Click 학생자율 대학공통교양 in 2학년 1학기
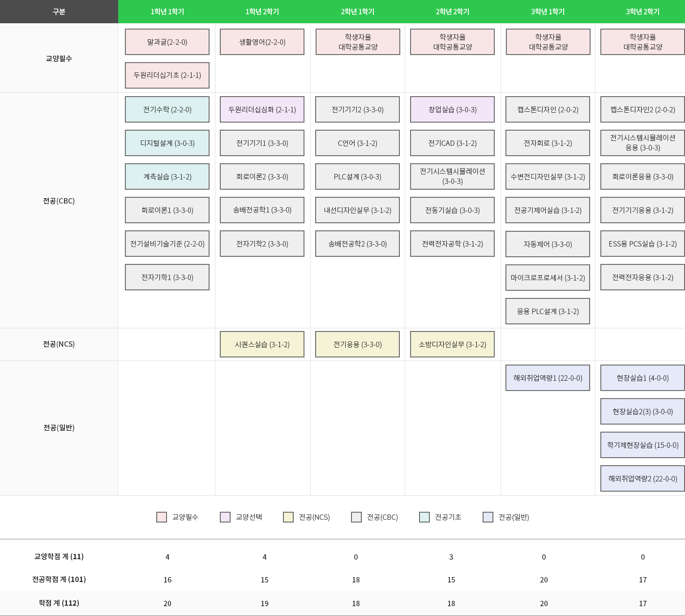The image size is (685, 616). tap(358, 42)
